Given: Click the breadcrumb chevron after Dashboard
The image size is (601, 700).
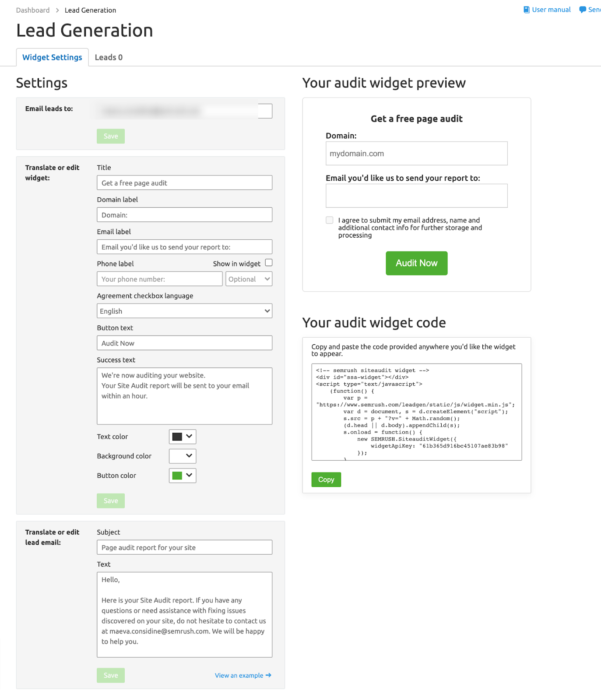Looking at the screenshot, I should pyautogui.click(x=57, y=10).
